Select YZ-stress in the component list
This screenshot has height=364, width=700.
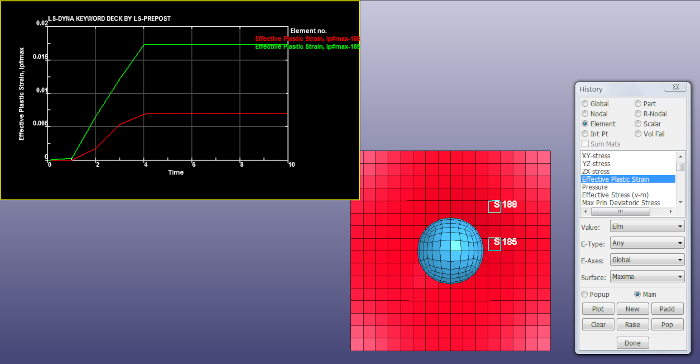(596, 163)
